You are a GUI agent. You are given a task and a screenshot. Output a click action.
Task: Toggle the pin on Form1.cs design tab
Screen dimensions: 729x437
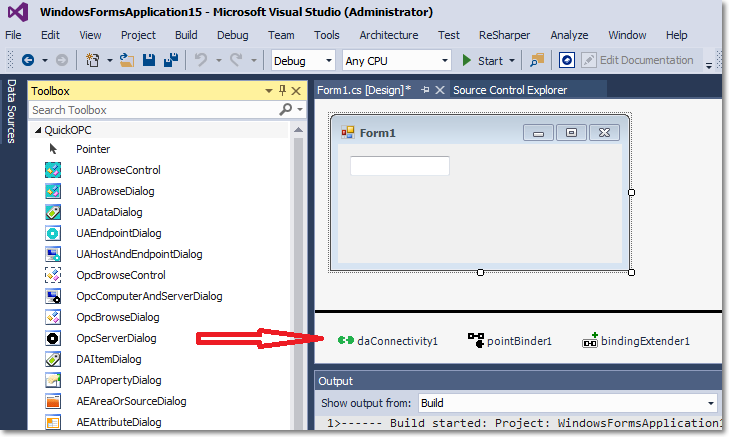pyautogui.click(x=425, y=90)
